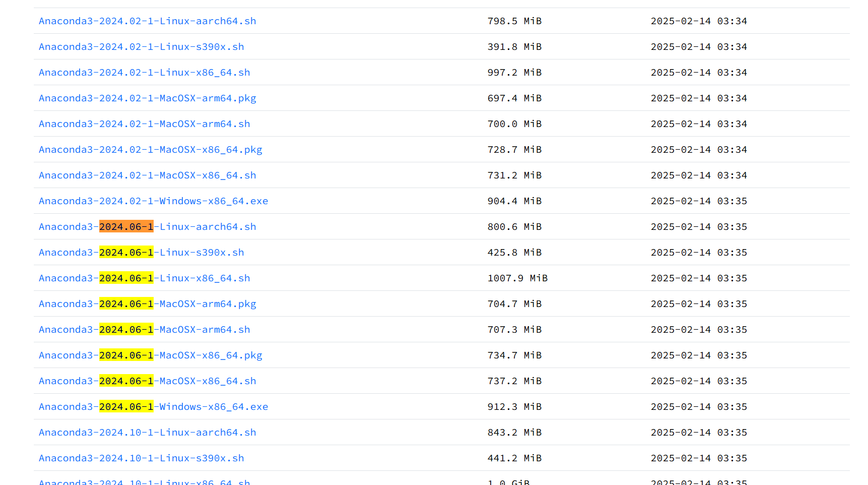This screenshot has width=868, height=485.
Task: Click the 798.5 MiB size value
Action: coord(515,21)
